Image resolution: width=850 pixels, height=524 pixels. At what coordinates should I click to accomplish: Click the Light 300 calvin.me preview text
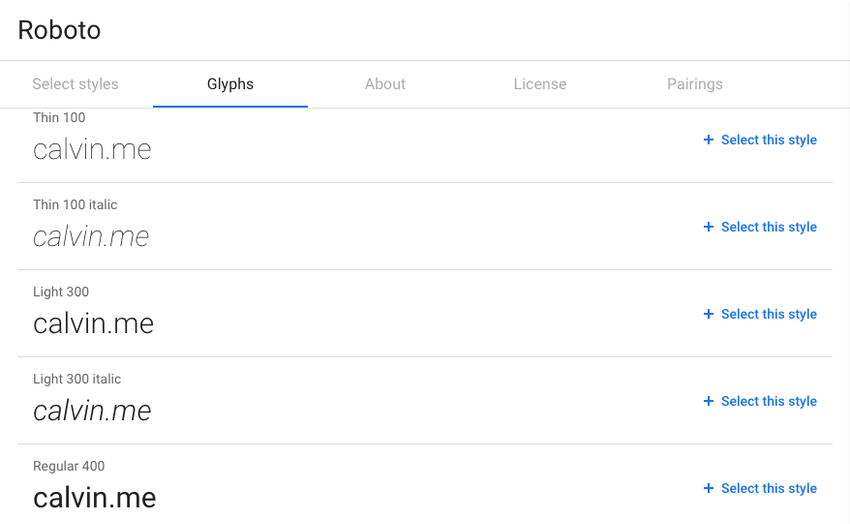point(93,324)
